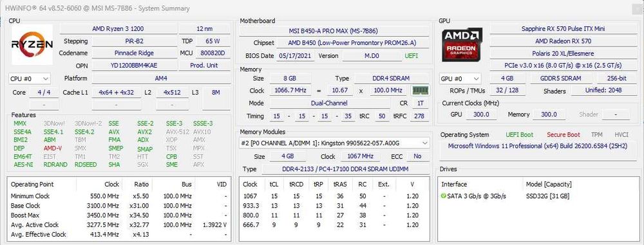Click the Secure Boot indicator
This screenshot has height=245, width=644.
(563, 134)
